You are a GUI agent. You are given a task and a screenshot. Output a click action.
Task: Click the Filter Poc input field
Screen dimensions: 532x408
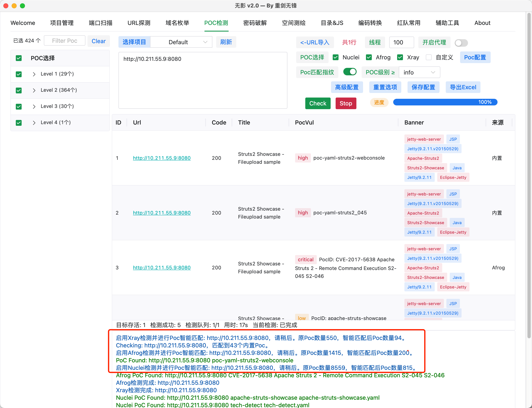64,40
